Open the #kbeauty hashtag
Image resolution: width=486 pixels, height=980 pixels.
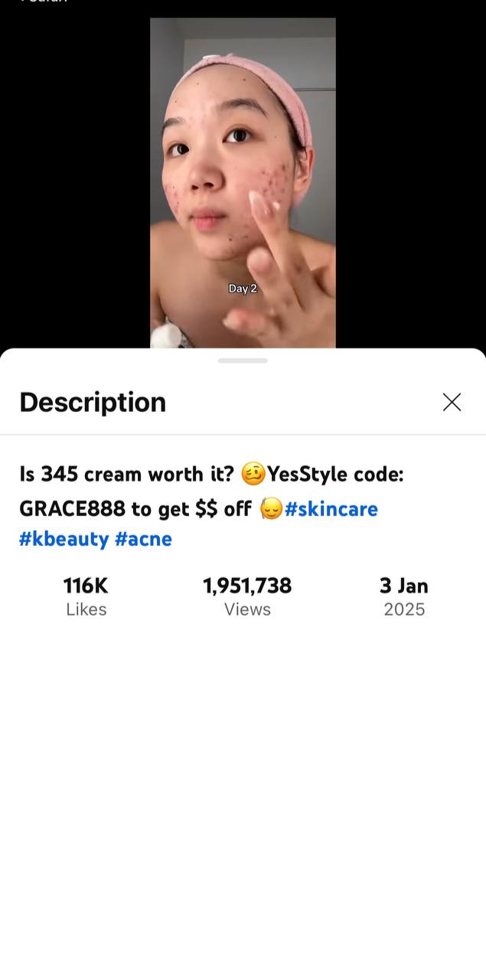click(x=64, y=539)
